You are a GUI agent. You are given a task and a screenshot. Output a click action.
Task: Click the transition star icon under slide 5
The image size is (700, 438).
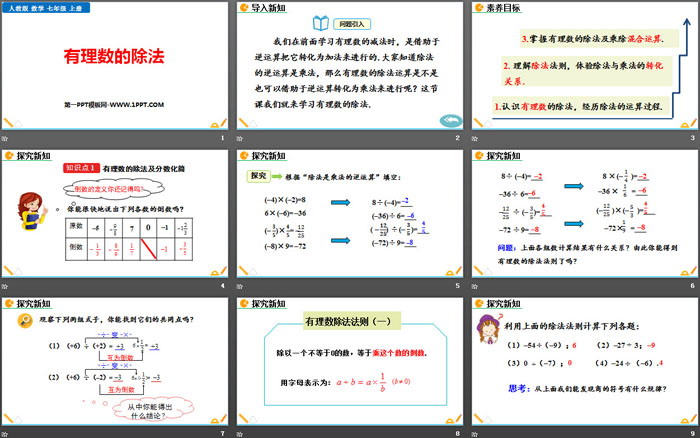[240, 286]
